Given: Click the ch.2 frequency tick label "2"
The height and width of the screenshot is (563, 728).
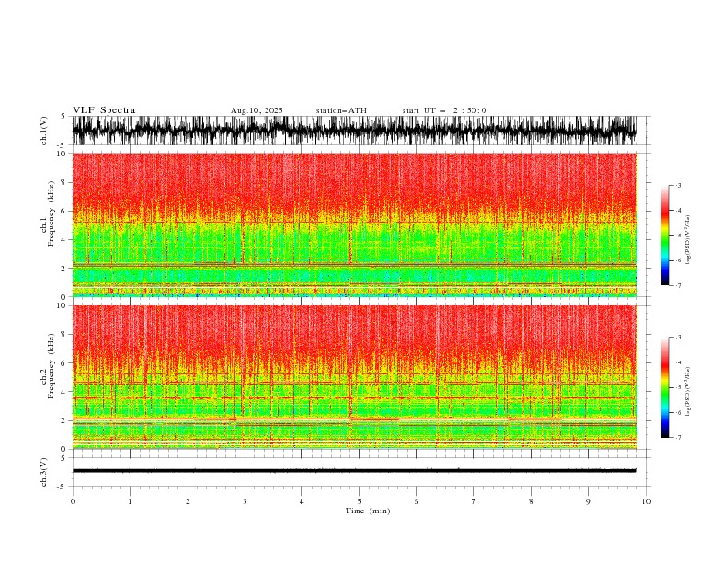Looking at the screenshot, I should [64, 420].
